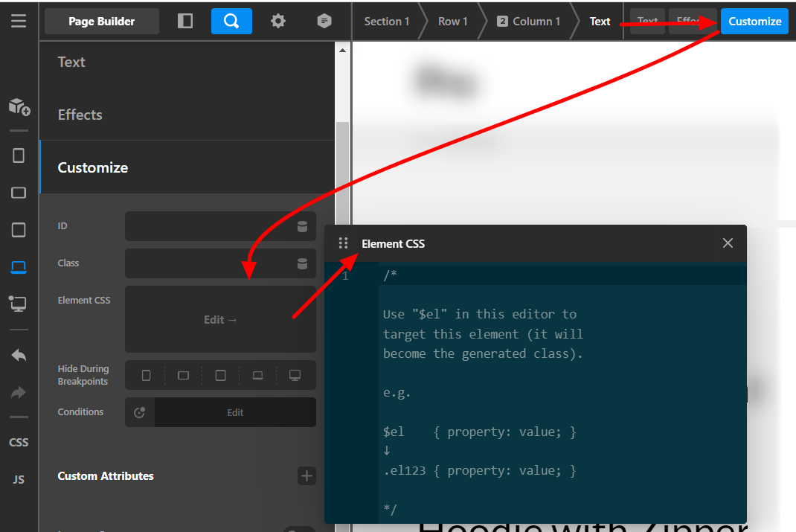Select the Text breadcrumb item

(x=600, y=22)
